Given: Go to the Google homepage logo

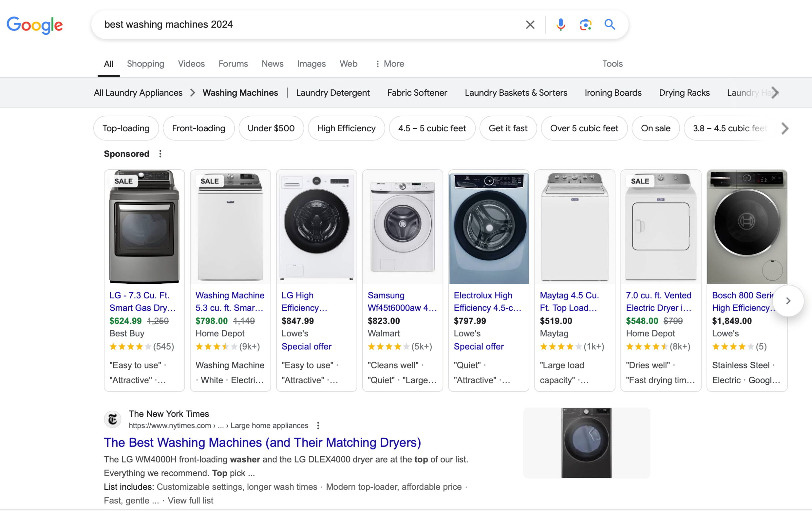Looking at the screenshot, I should (x=34, y=25).
